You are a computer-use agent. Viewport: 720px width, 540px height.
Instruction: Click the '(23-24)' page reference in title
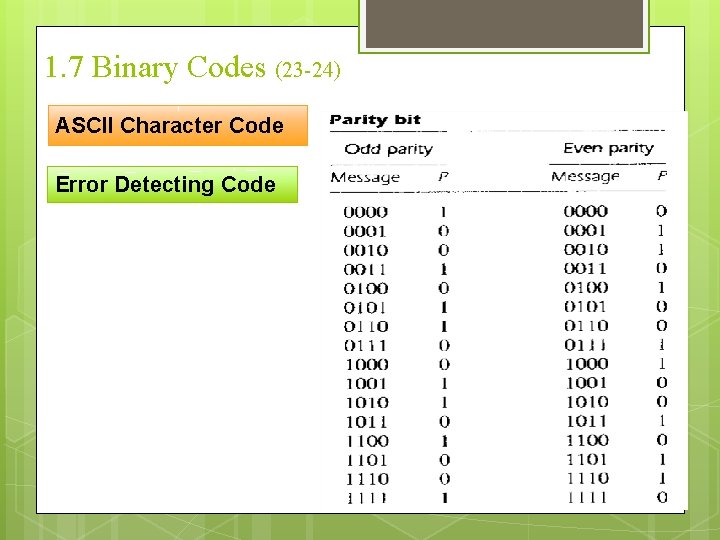pos(308,70)
